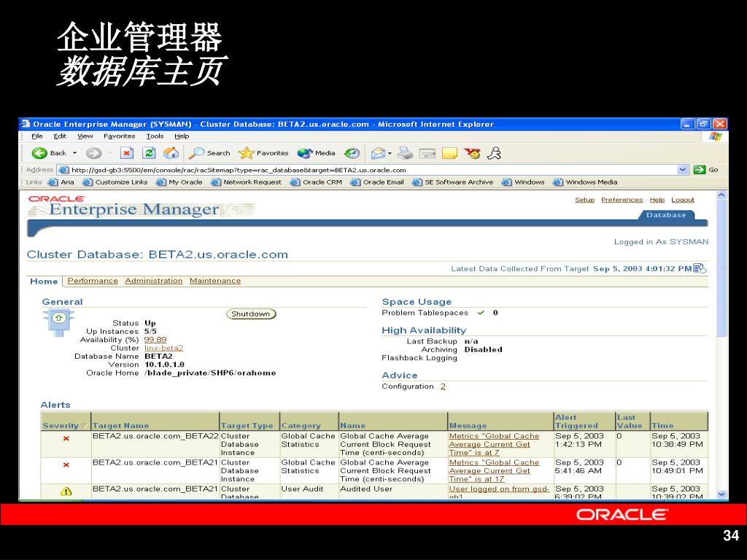This screenshot has height=560, width=747.
Task: Open the Tools menu
Action: point(155,136)
